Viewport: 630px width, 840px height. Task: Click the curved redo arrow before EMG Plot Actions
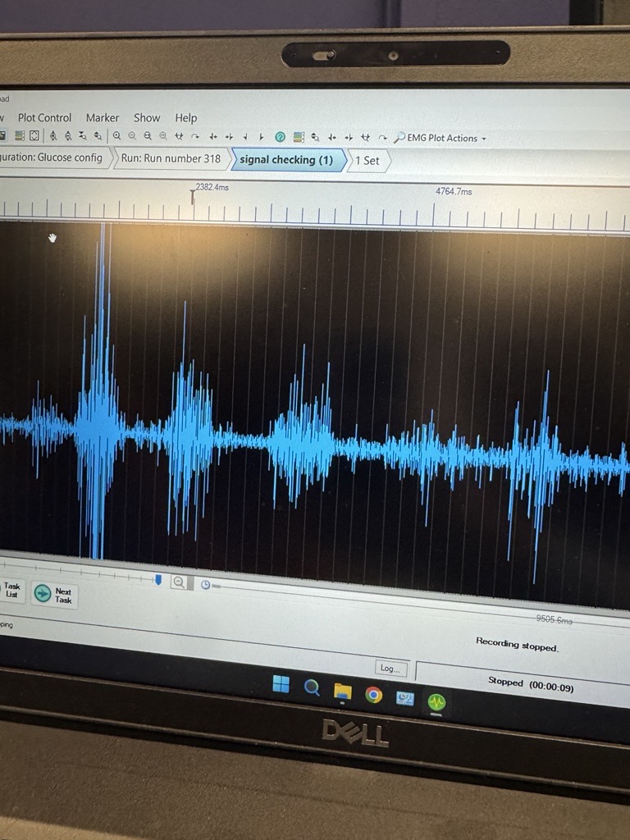[382, 138]
